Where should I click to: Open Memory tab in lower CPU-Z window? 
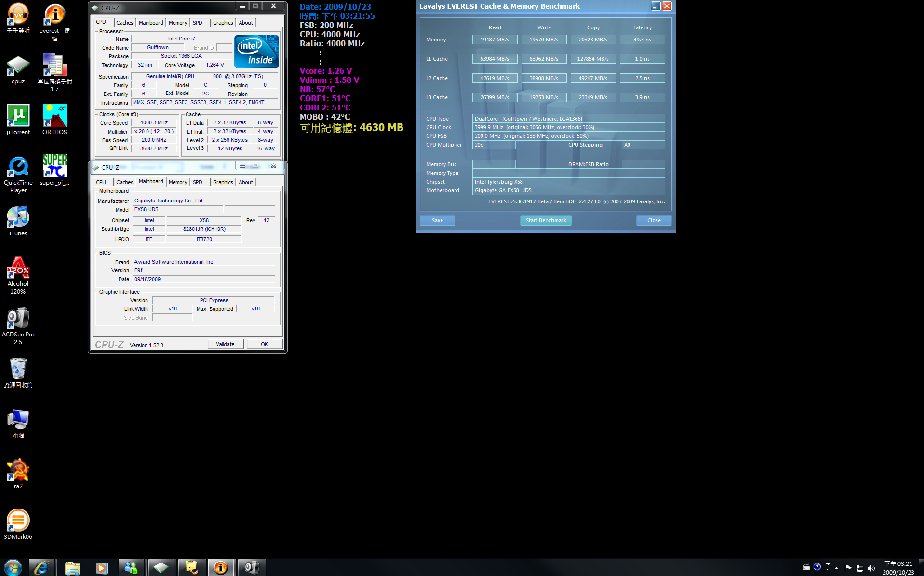(177, 182)
